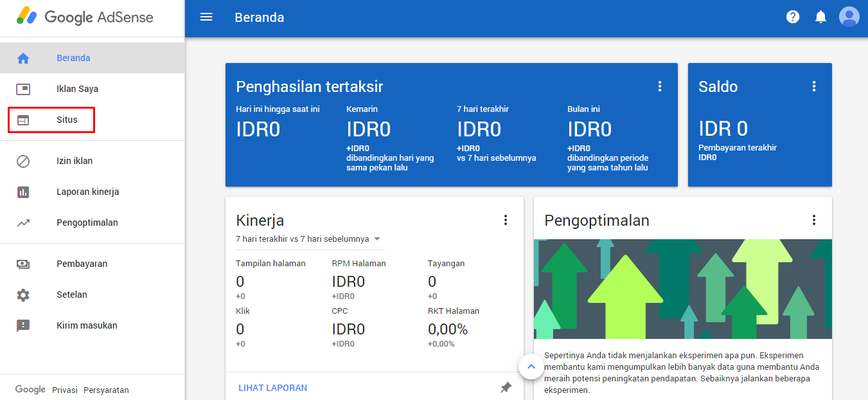Open Pembayaran menu item
The width and height of the screenshot is (868, 400).
(x=92, y=264)
